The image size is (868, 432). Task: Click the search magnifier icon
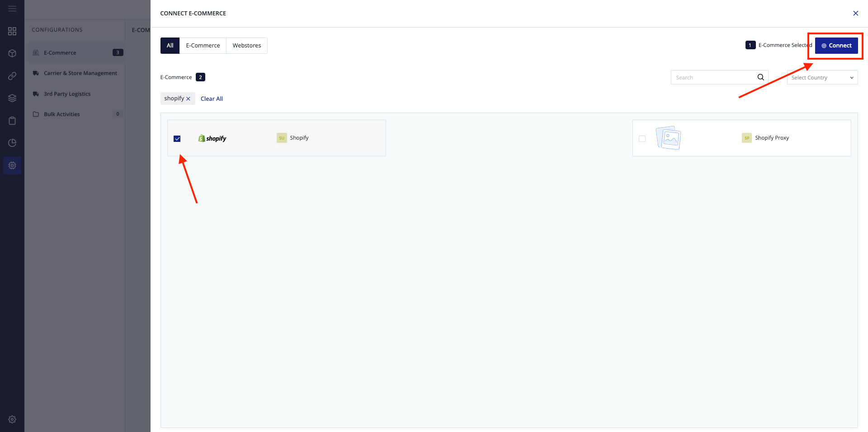[761, 77]
